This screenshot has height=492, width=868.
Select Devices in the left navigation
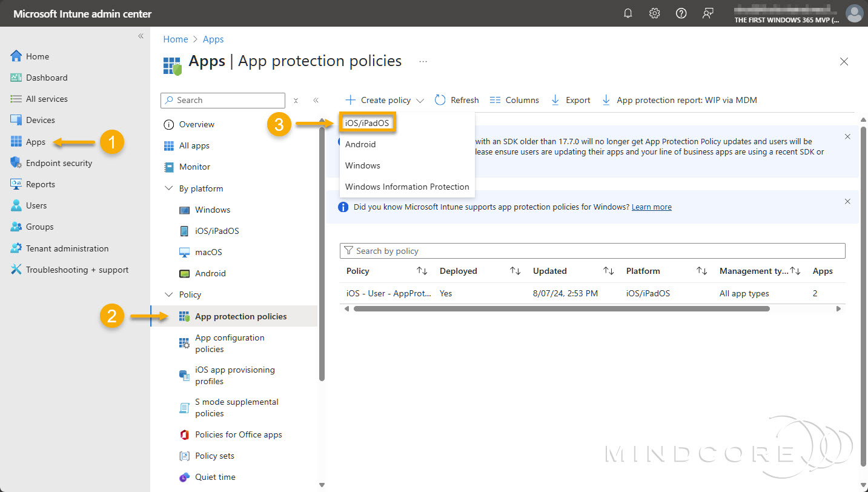40,119
